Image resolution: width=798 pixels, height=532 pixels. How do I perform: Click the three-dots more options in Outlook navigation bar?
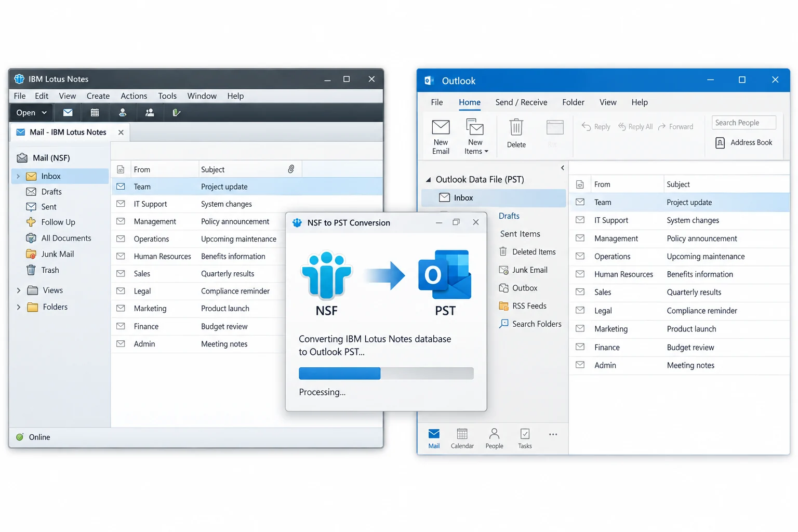coord(553,434)
